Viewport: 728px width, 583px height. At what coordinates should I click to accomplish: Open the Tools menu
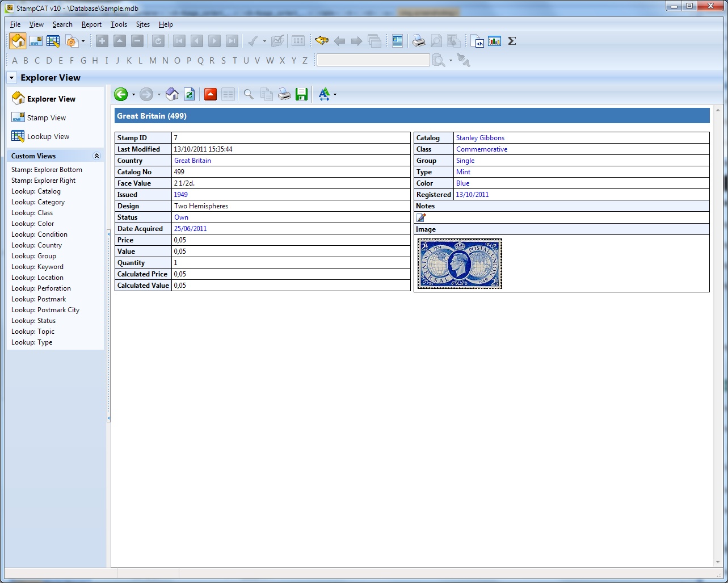tap(119, 24)
